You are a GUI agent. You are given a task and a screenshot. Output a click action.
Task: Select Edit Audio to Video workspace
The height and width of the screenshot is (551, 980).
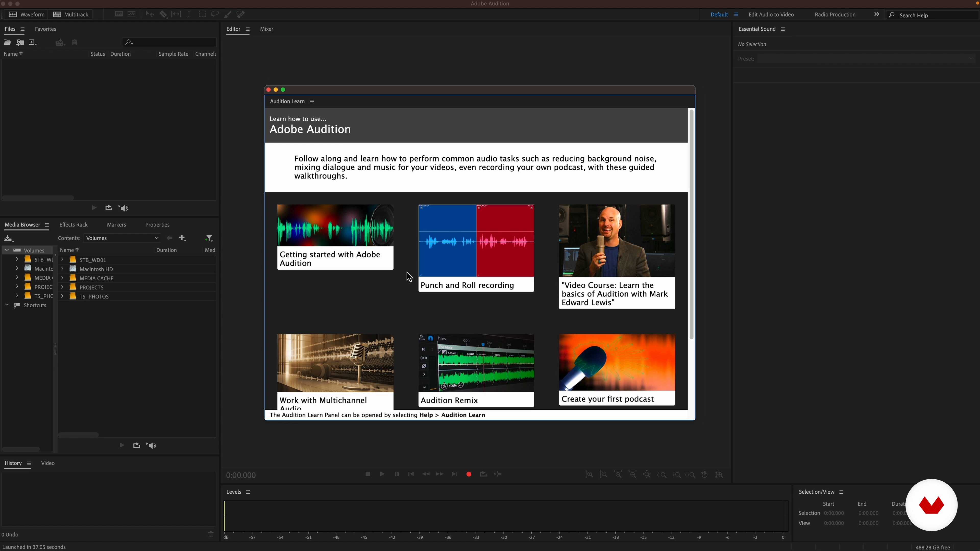(771, 15)
